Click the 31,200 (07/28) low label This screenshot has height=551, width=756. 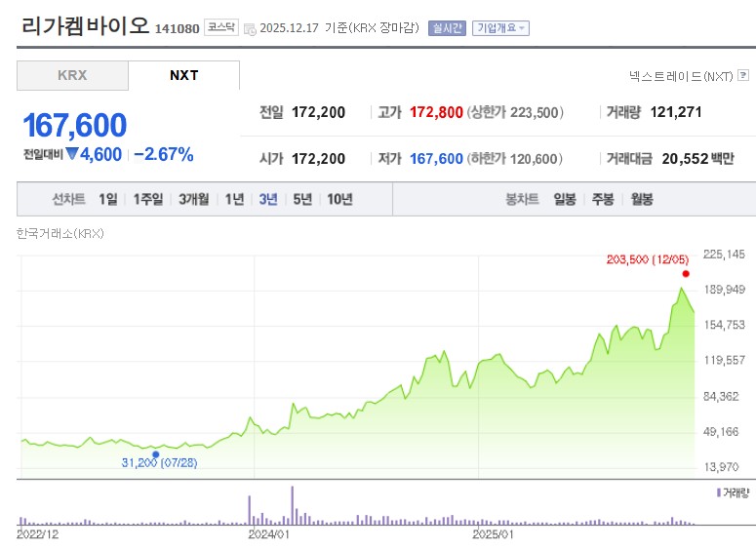(x=159, y=463)
